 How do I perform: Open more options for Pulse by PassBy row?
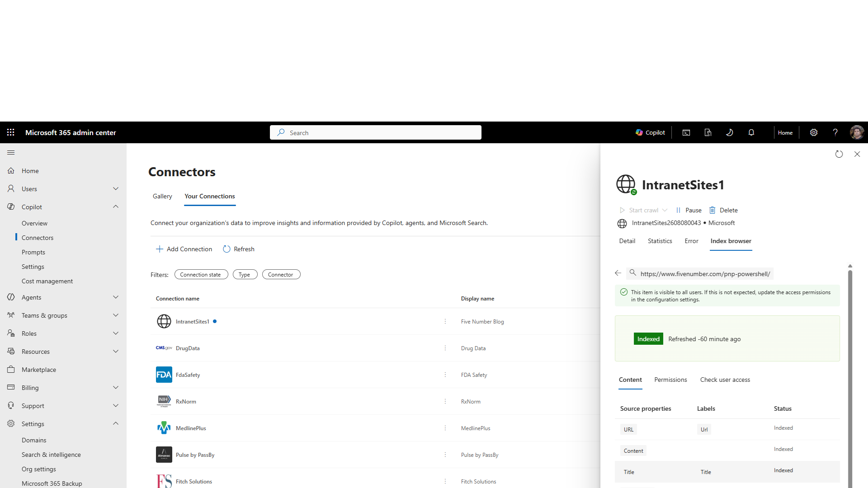click(445, 455)
